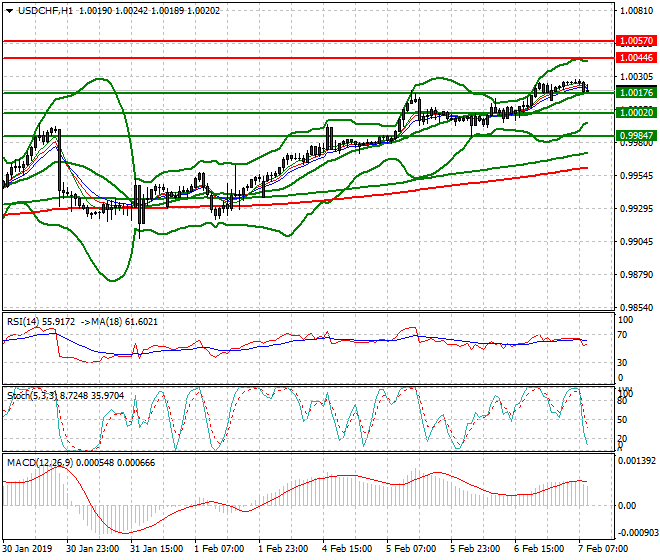Screen dimensions: 660x560
Task: Click the 1 Feb 07:00 time axis label
Action: [219, 549]
